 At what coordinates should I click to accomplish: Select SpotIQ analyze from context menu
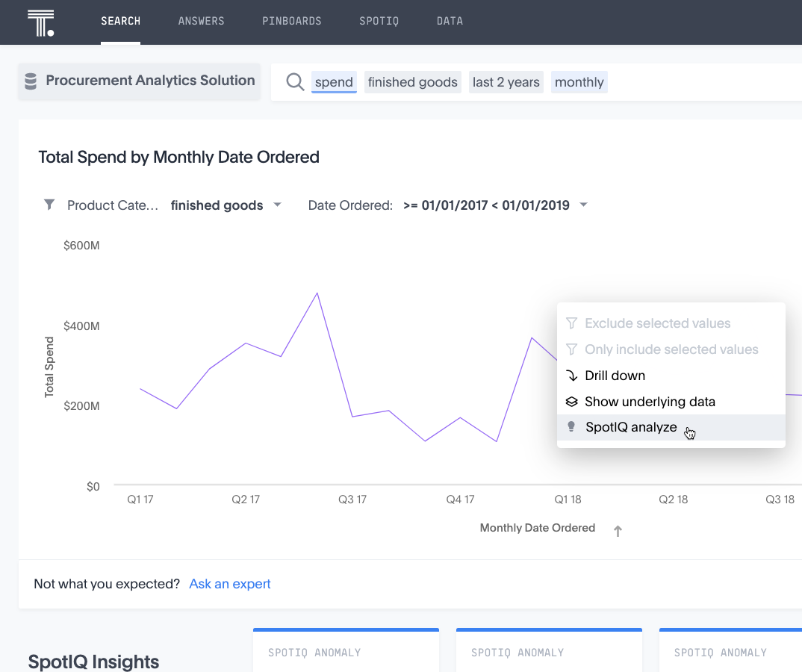tap(631, 428)
